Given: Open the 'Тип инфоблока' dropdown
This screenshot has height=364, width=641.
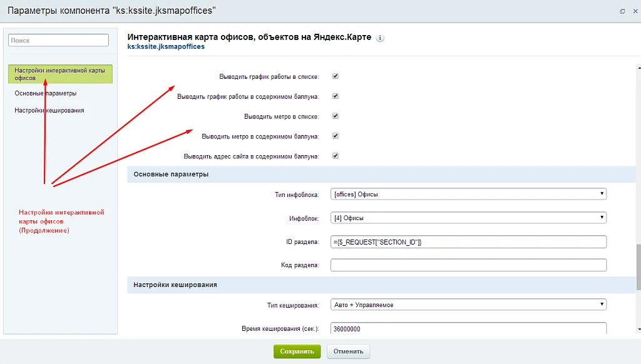Looking at the screenshot, I should tap(468, 194).
